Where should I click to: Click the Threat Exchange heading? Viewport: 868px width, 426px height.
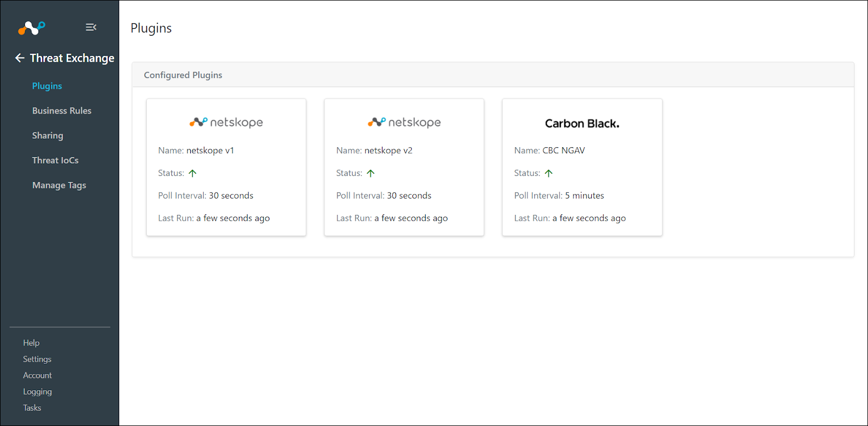coord(72,58)
